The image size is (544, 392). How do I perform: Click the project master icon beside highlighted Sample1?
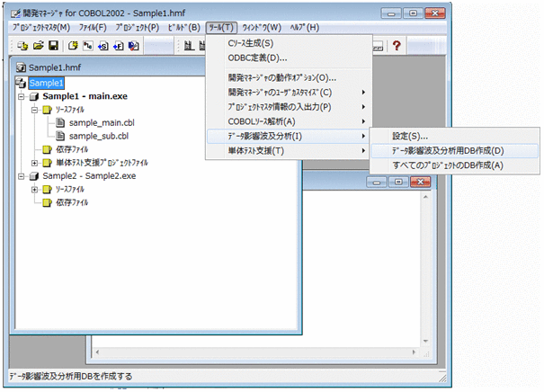(x=21, y=83)
